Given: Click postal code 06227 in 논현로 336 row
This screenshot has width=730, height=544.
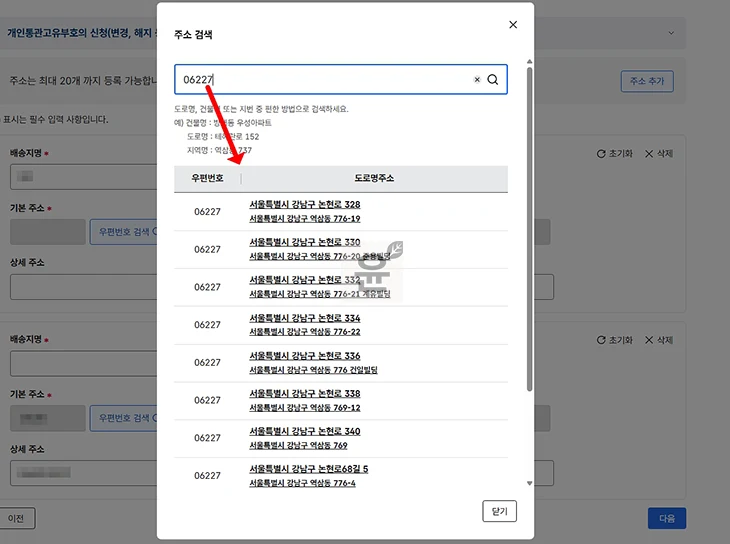Looking at the screenshot, I should [x=207, y=363].
